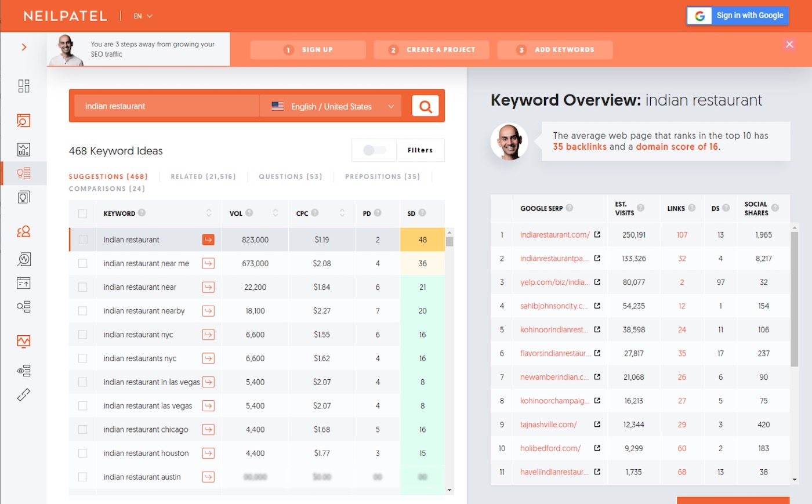The image size is (812, 504).
Task: Open the chart report icon in the sidebar
Action: 24,149
